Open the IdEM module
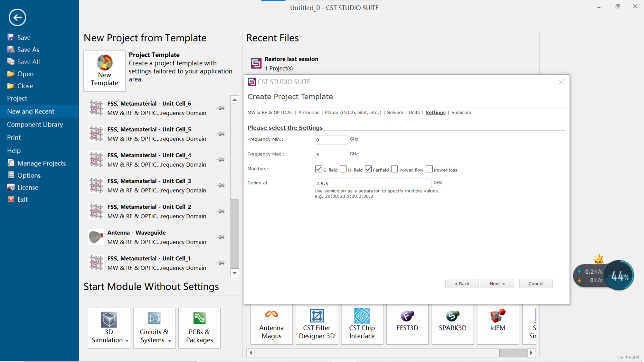The height and width of the screenshot is (362, 644). pyautogui.click(x=497, y=322)
